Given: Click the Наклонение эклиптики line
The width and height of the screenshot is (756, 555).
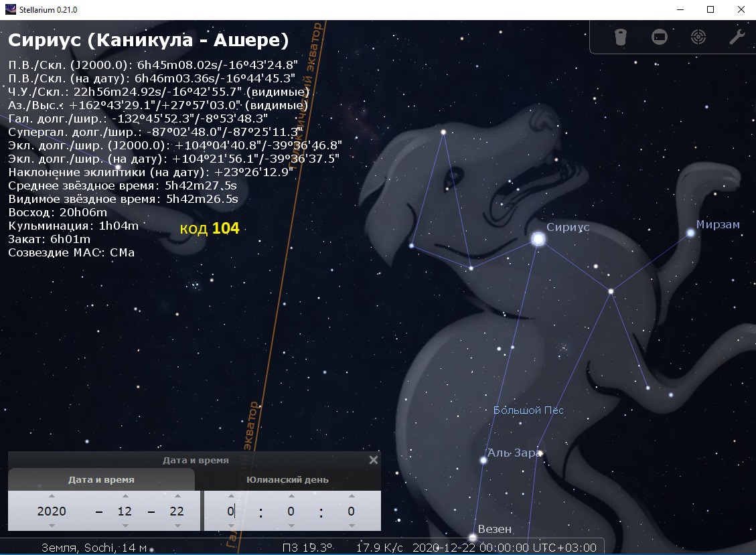Looking at the screenshot, I should click(x=151, y=172).
